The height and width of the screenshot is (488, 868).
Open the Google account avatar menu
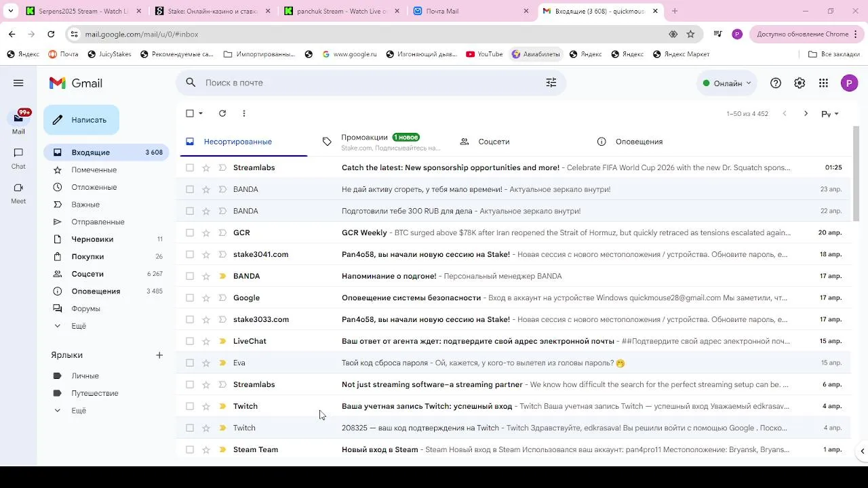849,83
